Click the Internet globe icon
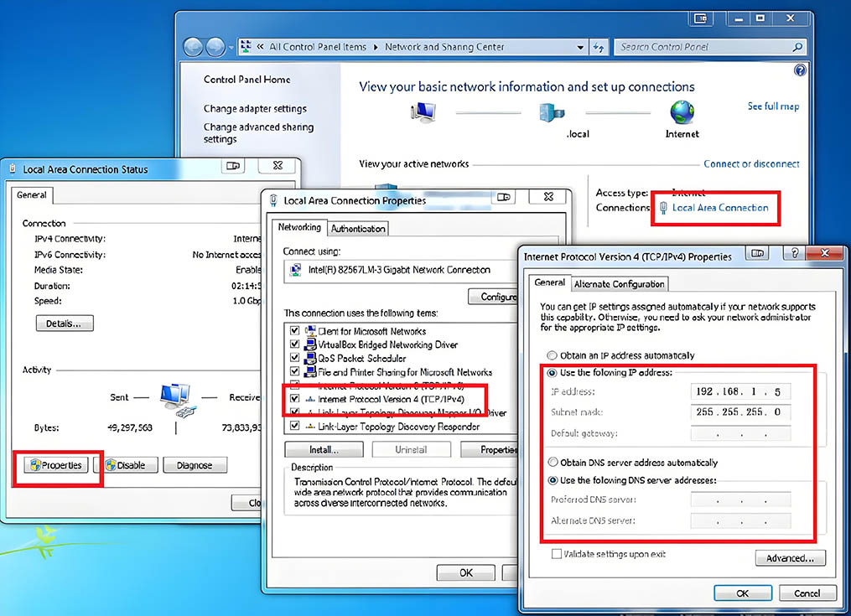Viewport: 851px width, 616px height. [682, 112]
